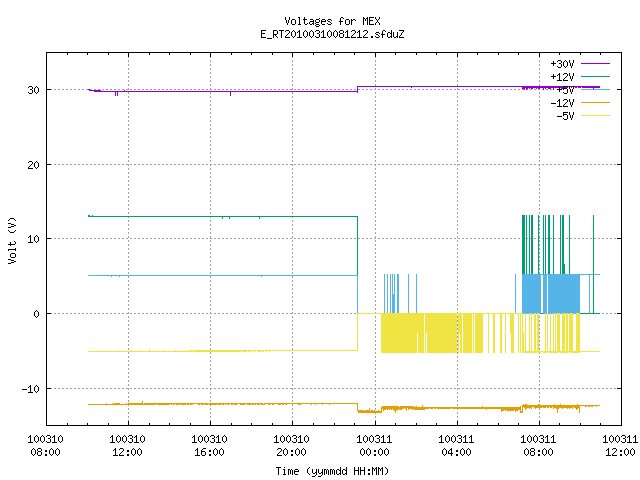Click the chart title 'Voltages for MEX'
The image size is (640, 480).
(x=332, y=21)
